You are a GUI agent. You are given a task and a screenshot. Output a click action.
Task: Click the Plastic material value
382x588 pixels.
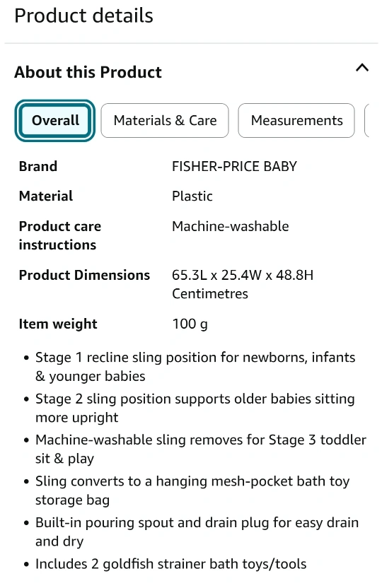click(192, 196)
